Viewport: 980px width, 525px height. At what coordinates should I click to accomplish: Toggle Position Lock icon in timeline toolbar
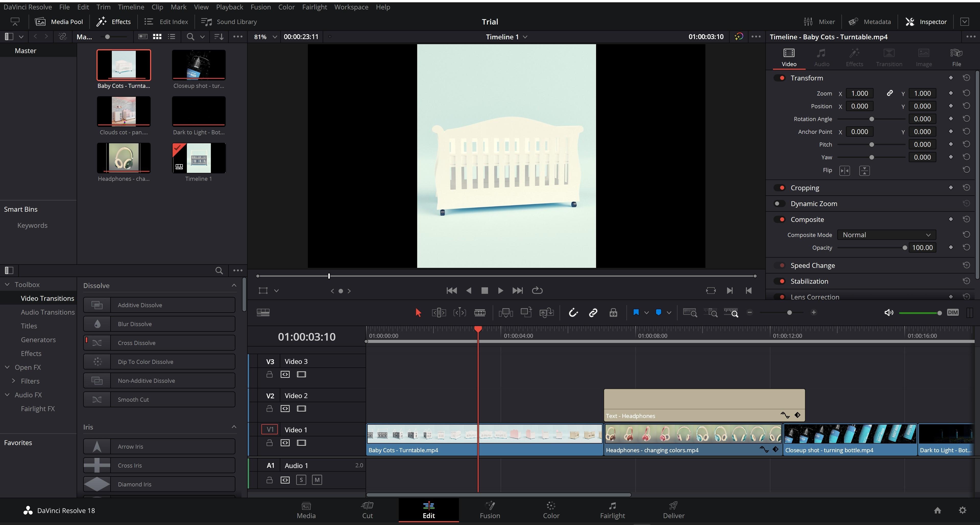point(613,313)
